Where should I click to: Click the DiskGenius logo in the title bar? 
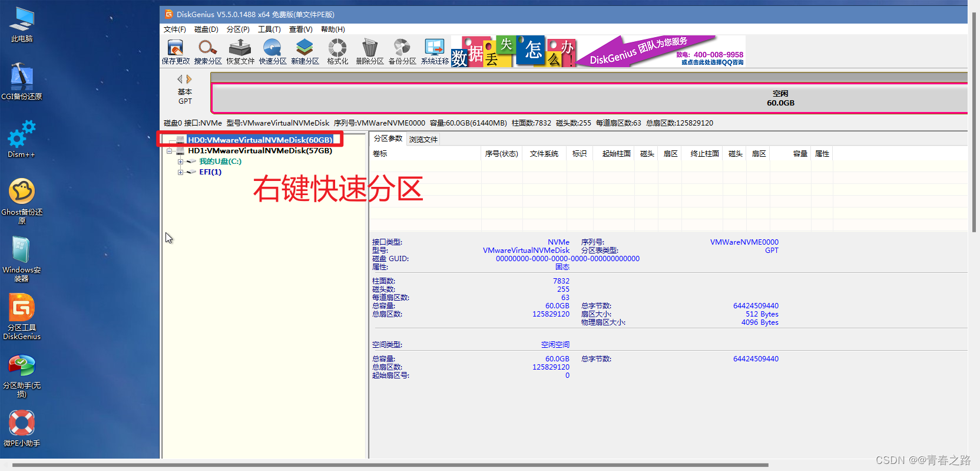pos(168,14)
